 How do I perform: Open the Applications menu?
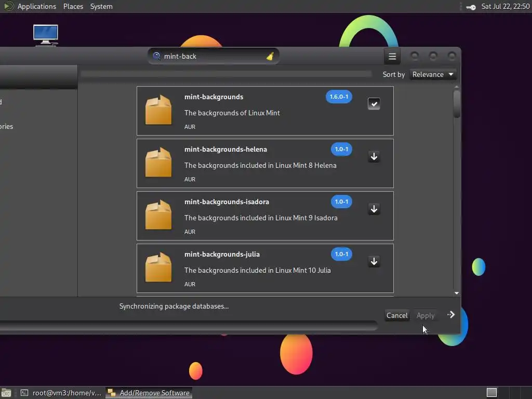tap(37, 6)
